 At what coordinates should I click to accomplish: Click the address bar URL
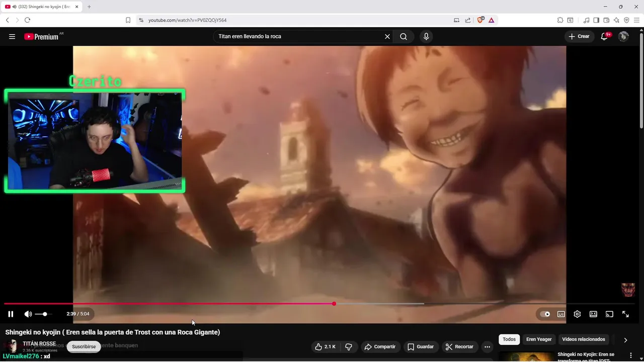187,20
